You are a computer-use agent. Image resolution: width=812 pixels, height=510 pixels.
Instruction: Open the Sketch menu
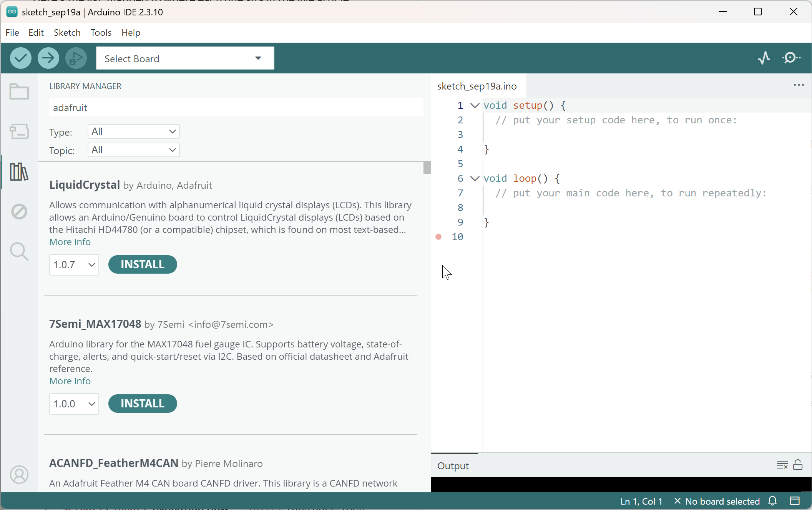coord(67,33)
